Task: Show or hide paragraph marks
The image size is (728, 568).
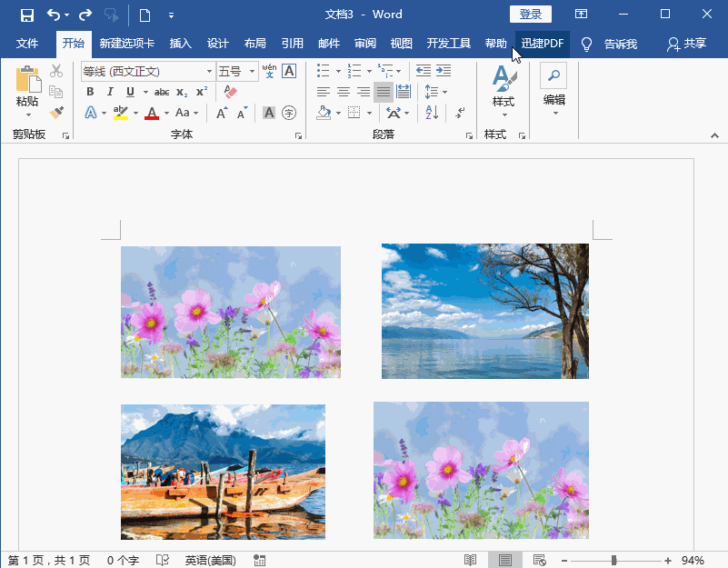Action: coord(460,113)
